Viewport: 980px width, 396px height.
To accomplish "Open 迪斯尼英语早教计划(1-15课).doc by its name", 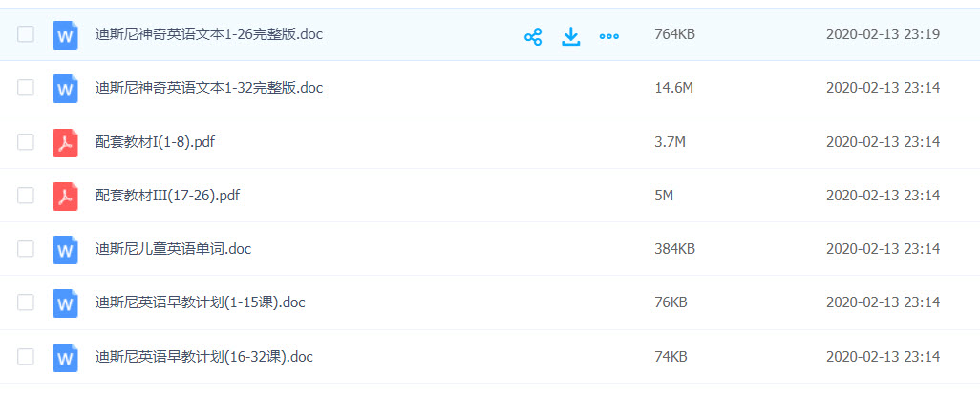I will click(x=201, y=303).
